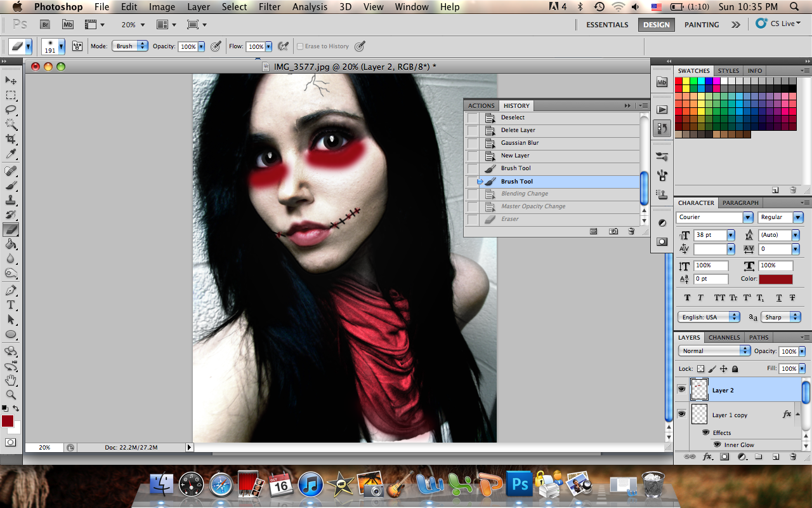The height and width of the screenshot is (508, 812).
Task: Toggle visibility of Inner Glow effect
Action: tap(717, 444)
